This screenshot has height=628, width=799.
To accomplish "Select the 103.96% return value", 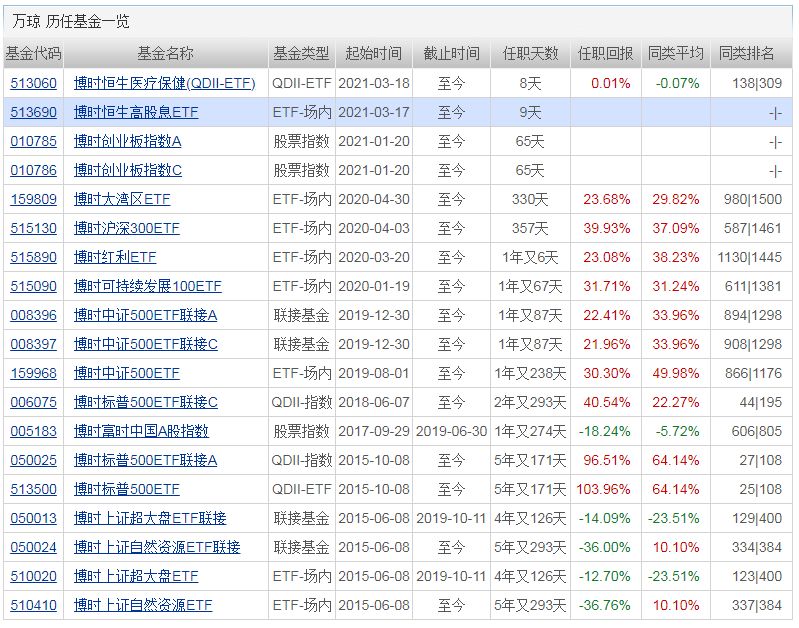I will 603,490.
